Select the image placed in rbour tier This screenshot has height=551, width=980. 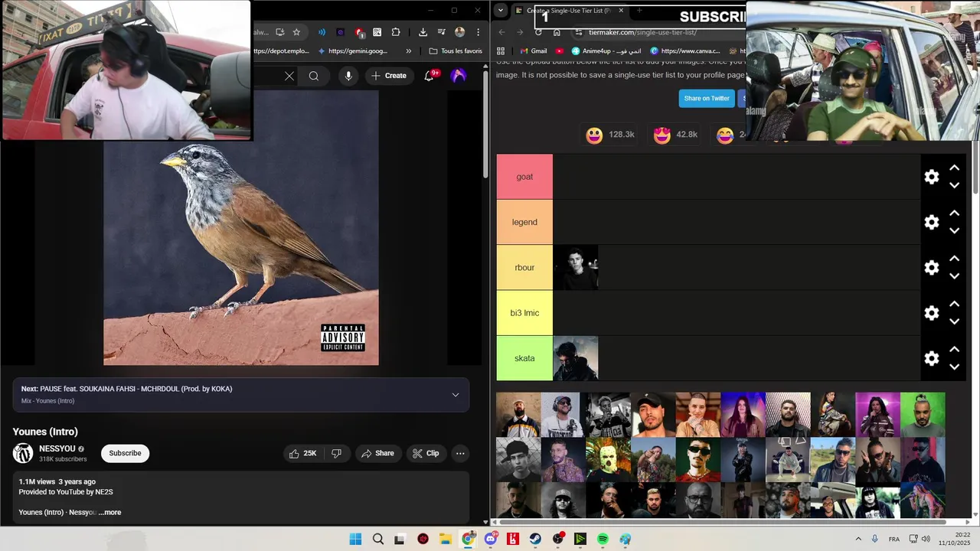coord(576,268)
